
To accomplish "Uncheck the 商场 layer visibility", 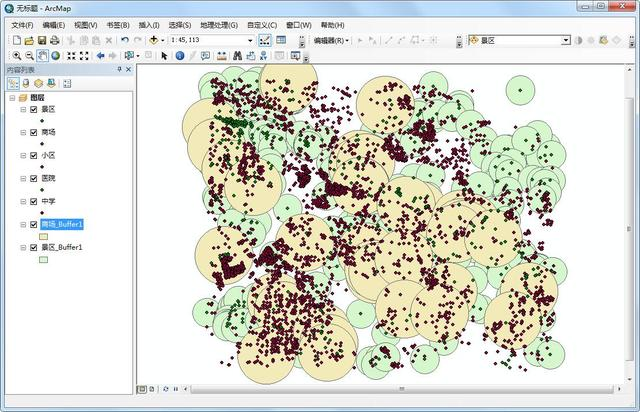I will click(33, 132).
